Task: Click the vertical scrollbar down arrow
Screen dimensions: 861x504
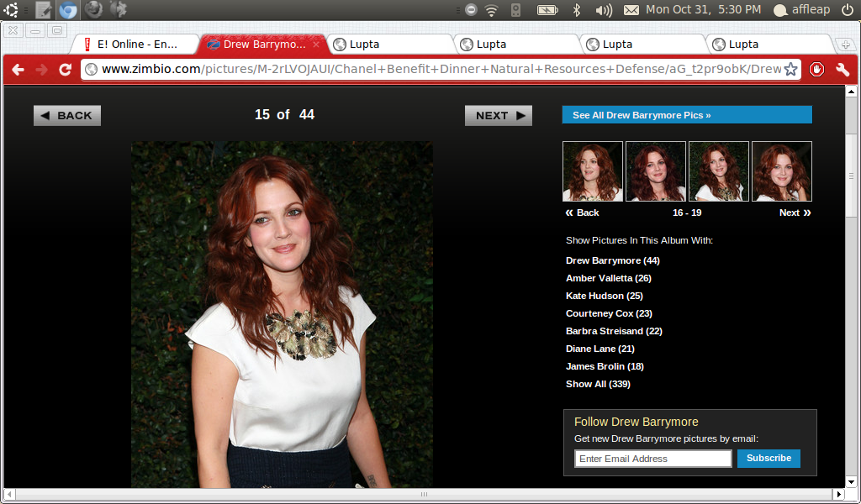Action: pos(851,482)
